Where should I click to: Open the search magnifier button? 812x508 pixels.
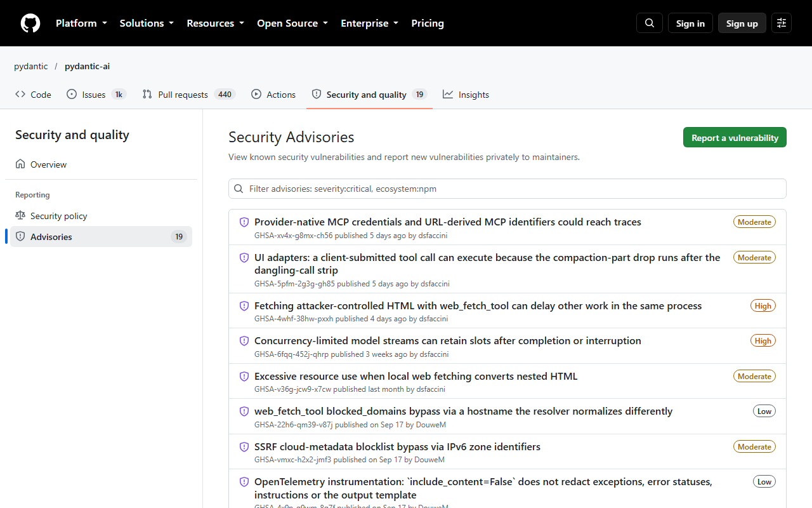(650, 23)
